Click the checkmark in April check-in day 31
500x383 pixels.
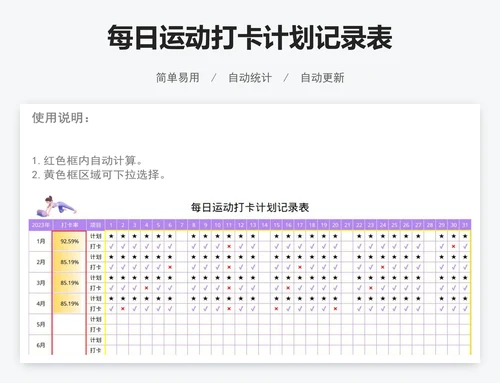click(x=465, y=309)
